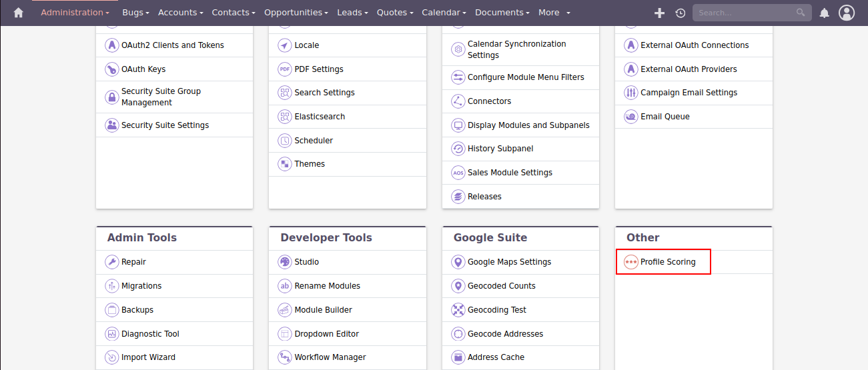Open Calendar Synchronization Settings link

517,49
